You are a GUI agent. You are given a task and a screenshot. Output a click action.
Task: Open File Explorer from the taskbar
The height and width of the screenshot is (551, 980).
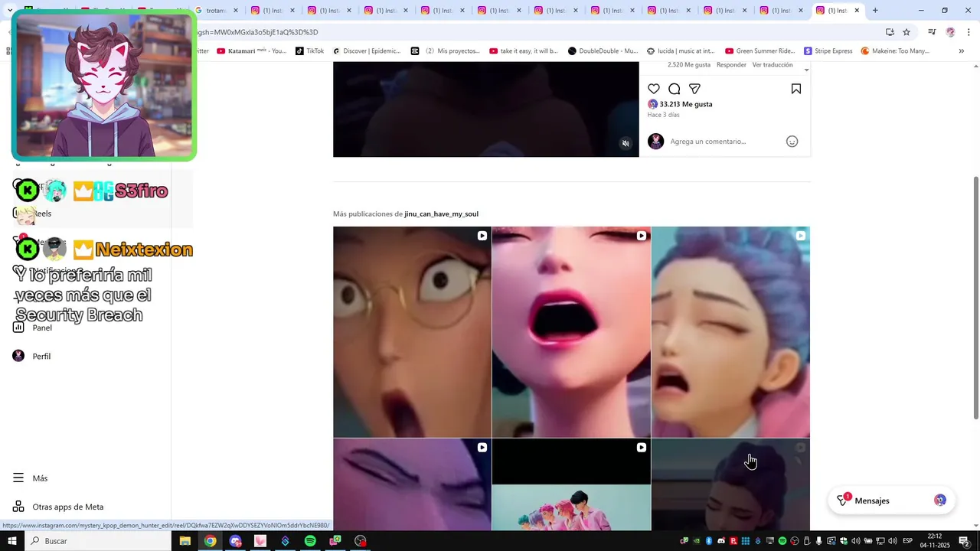185,541
